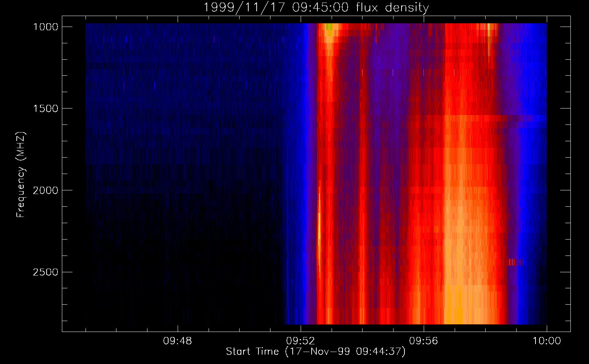Screen dimensions: 589x364
Task: Click the 09:56 time tick label
Action: pos(424,341)
